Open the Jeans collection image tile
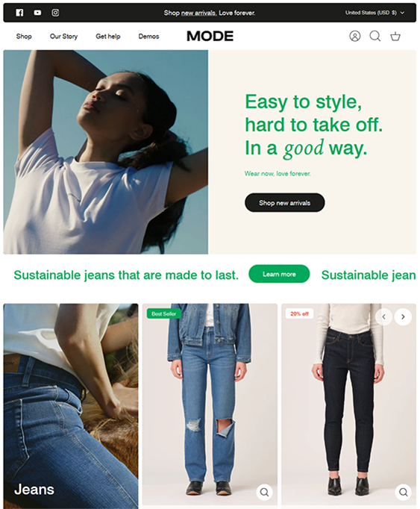 coord(71,406)
